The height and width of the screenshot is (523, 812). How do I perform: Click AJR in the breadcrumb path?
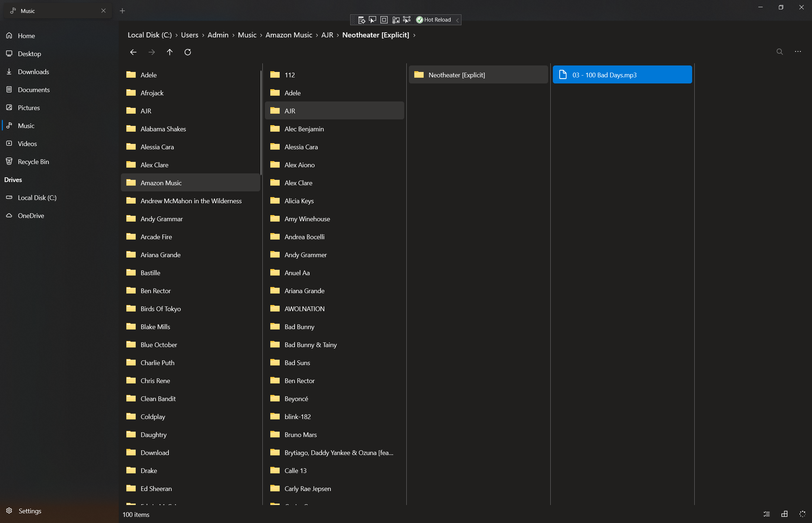point(327,35)
